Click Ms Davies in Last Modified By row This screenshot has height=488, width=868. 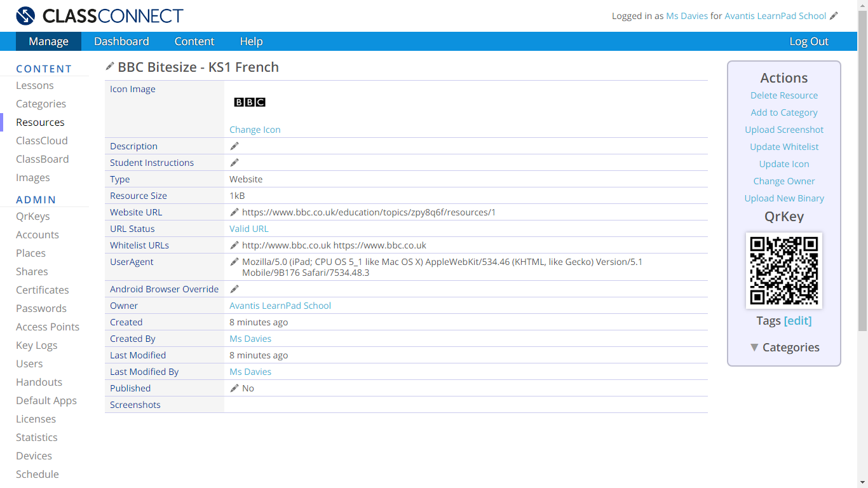(250, 372)
